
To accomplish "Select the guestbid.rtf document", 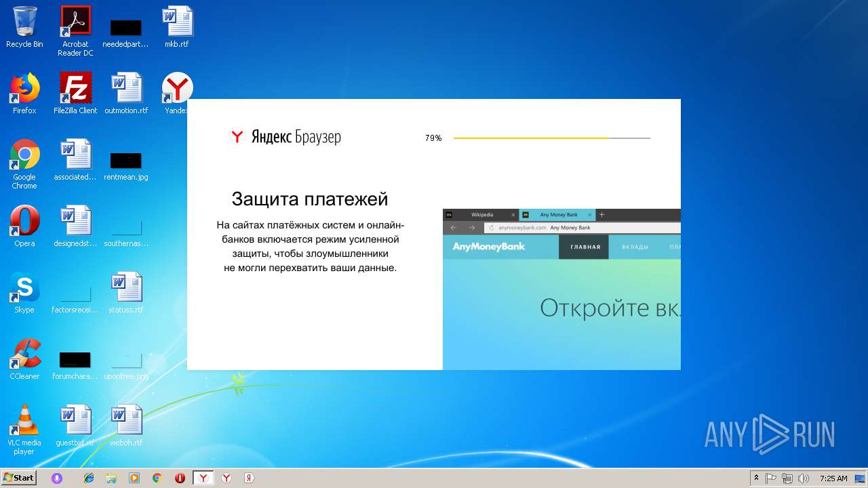I will pos(75,426).
